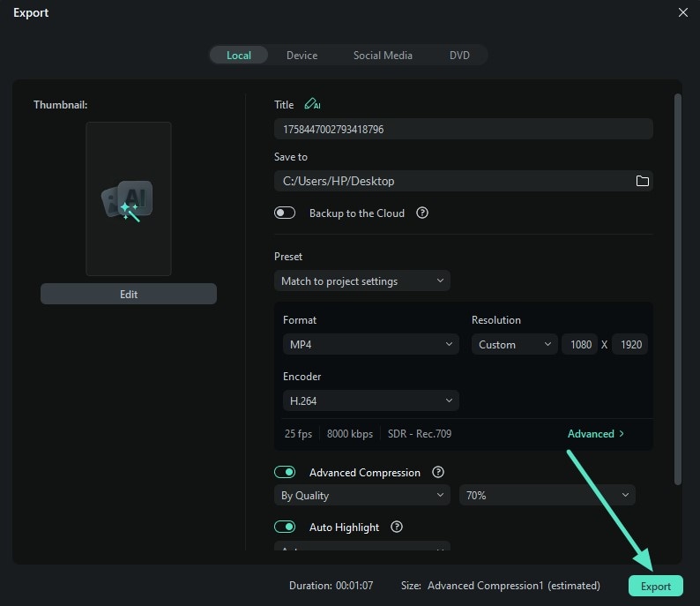Click the Title text field
The image size is (700, 606).
(x=464, y=129)
